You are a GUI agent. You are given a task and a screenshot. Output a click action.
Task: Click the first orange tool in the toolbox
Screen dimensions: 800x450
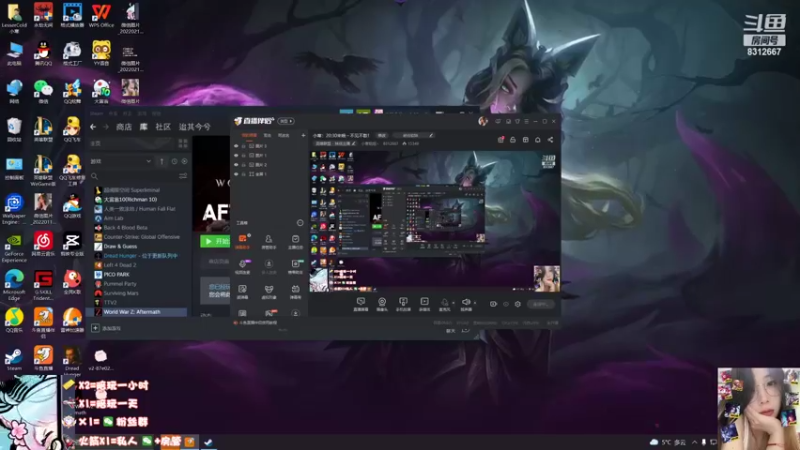[x=242, y=241]
